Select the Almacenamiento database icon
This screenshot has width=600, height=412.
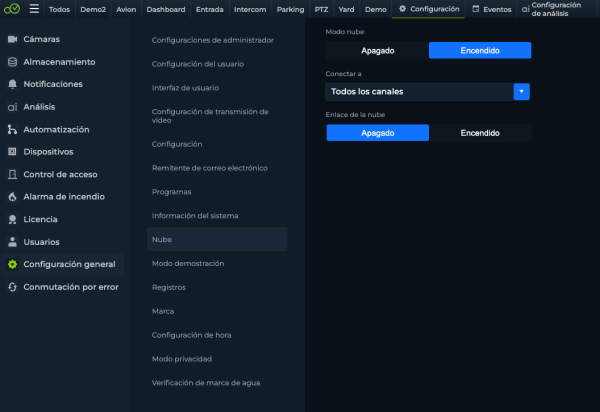12,62
